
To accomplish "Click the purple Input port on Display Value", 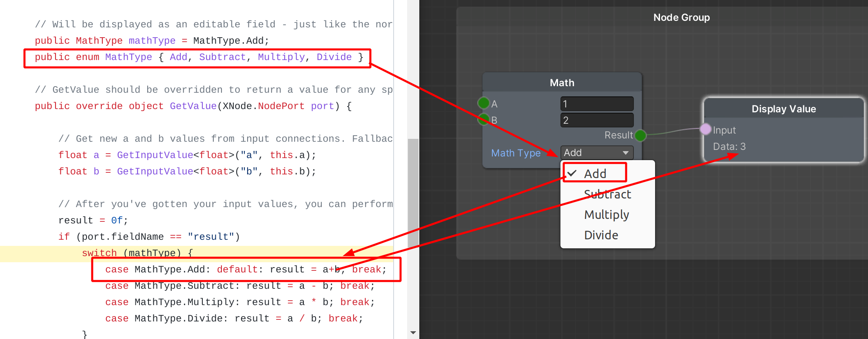I will click(705, 129).
